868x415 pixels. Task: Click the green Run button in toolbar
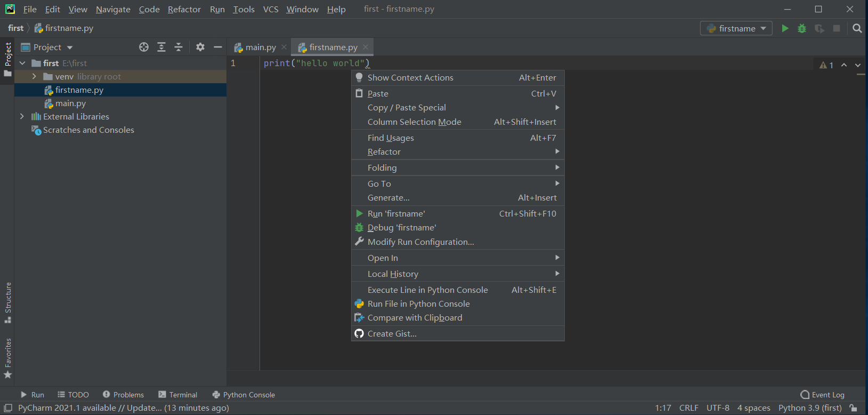pos(785,28)
